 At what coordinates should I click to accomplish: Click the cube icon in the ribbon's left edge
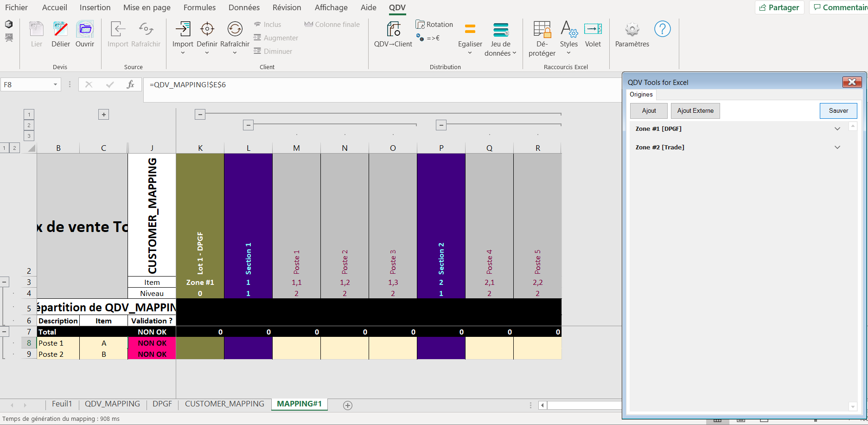9,24
